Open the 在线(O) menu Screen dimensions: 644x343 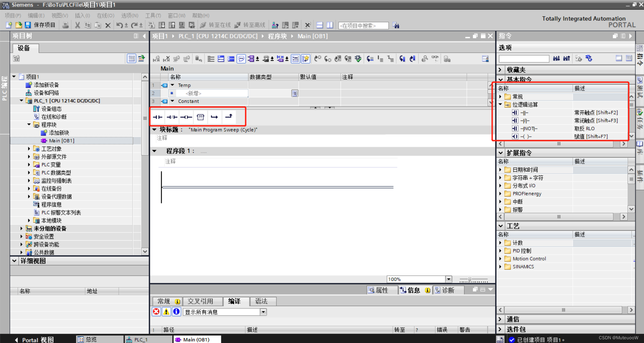pyautogui.click(x=106, y=15)
